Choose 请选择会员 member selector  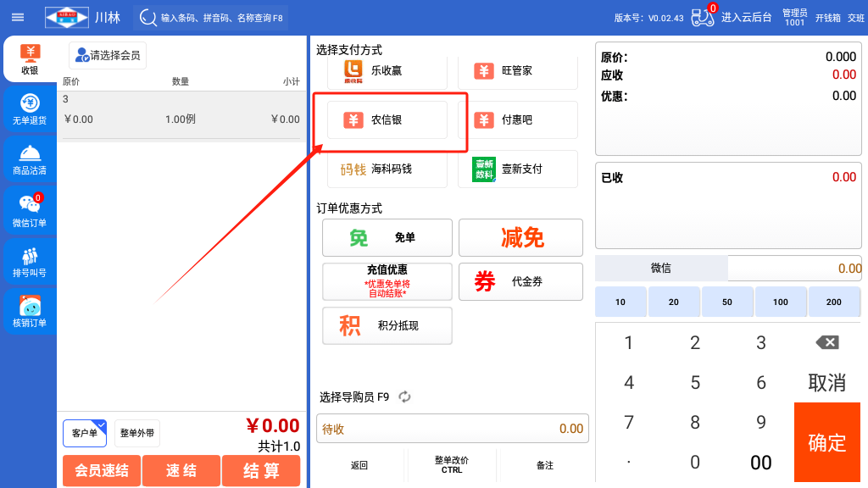coord(108,55)
